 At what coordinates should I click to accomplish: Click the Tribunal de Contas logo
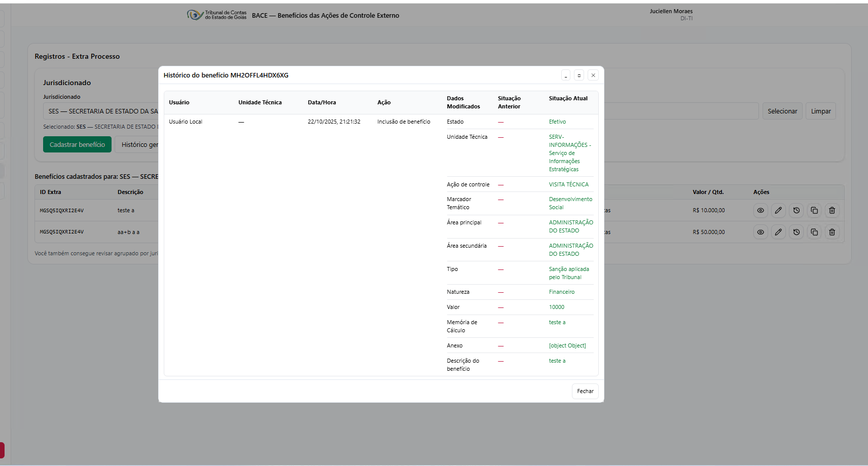(216, 15)
